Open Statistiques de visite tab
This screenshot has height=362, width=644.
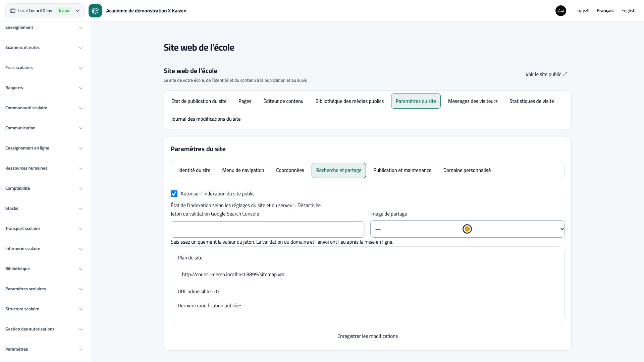pos(532,101)
